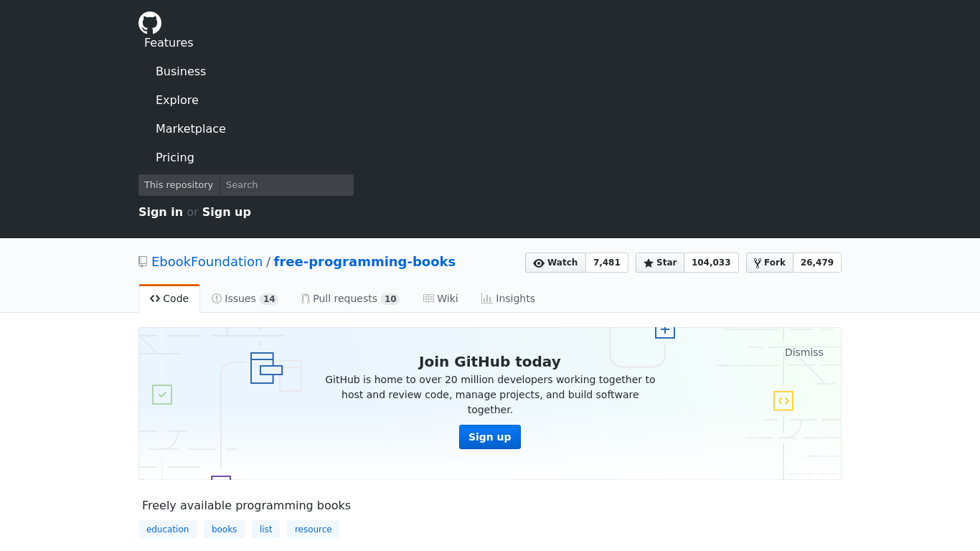Click the repository book icon
This screenshot has height=551, width=980.
[x=143, y=262]
